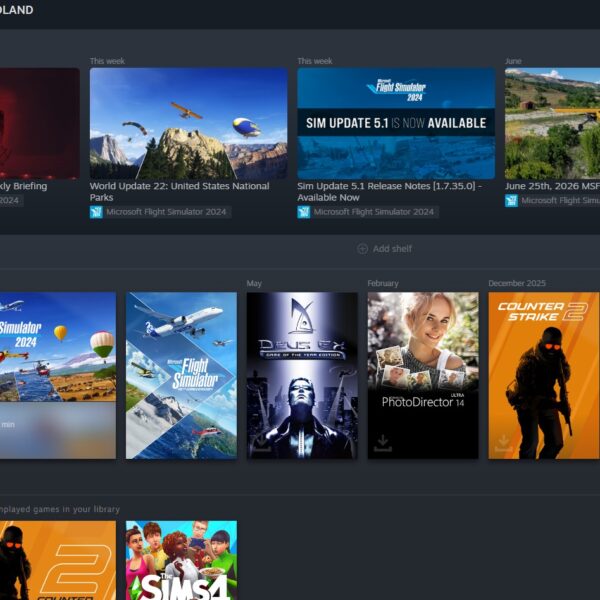Click the 'This week' label above World Update
Viewport: 600px width, 600px height.
pos(107,61)
